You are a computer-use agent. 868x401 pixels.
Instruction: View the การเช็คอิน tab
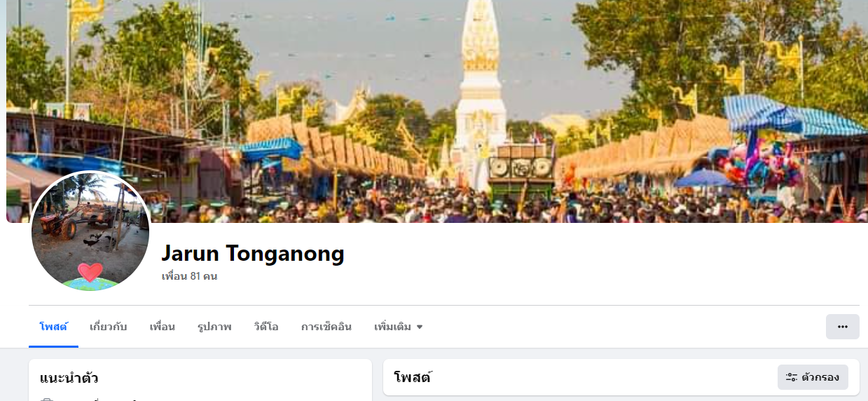click(326, 327)
